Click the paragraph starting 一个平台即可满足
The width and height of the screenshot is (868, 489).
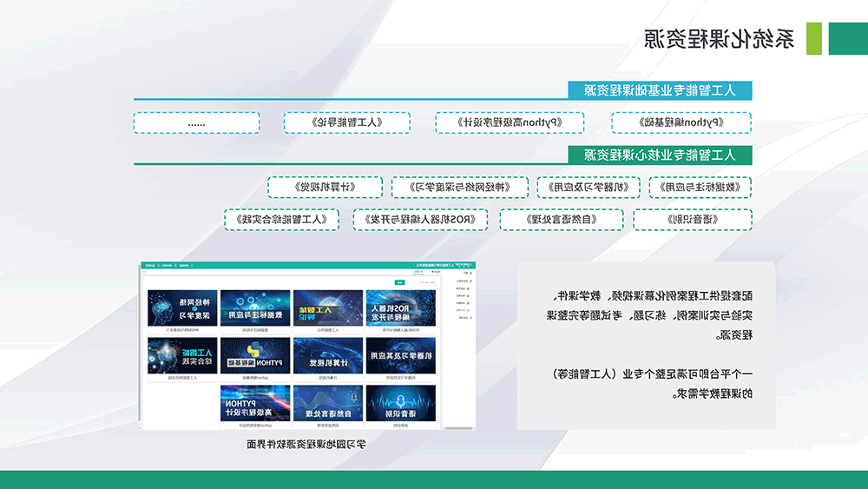click(653, 384)
